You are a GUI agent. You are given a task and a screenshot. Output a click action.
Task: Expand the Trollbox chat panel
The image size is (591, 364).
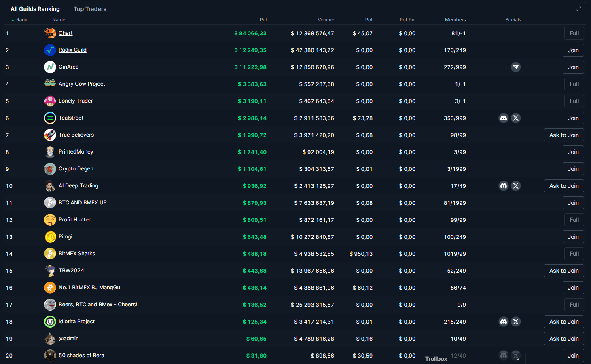(x=473, y=359)
